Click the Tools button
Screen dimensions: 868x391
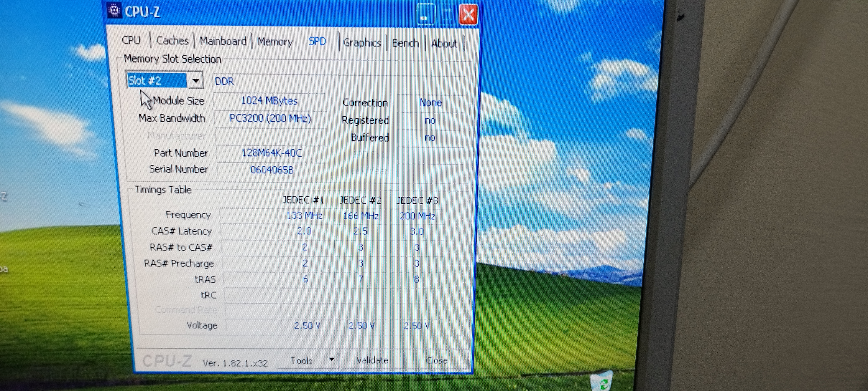(x=302, y=361)
